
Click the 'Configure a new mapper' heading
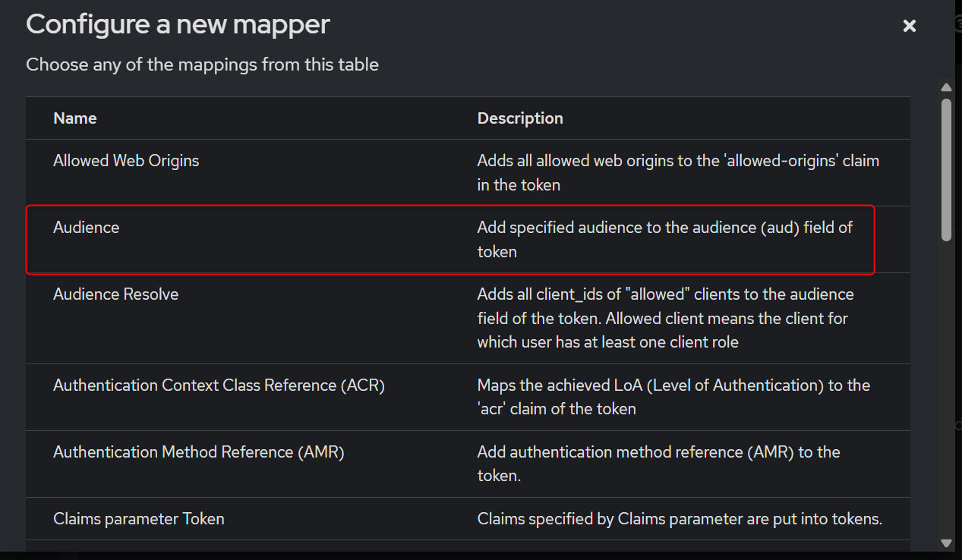[178, 24]
